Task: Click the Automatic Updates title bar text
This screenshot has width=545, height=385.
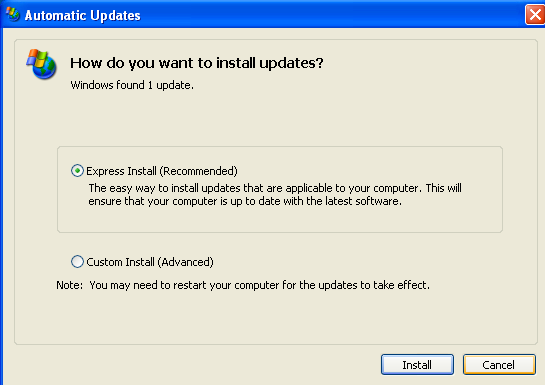Action: tap(83, 15)
